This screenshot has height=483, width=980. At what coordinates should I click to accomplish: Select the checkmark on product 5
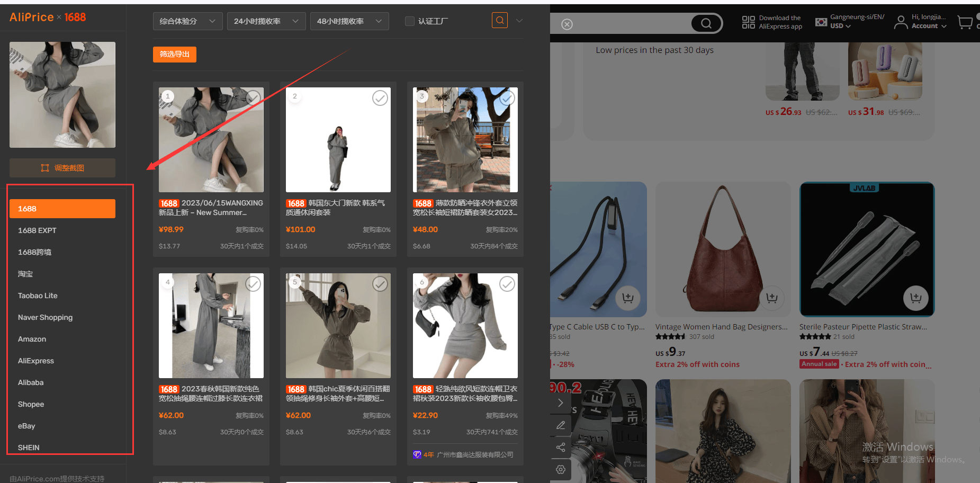pyautogui.click(x=380, y=284)
